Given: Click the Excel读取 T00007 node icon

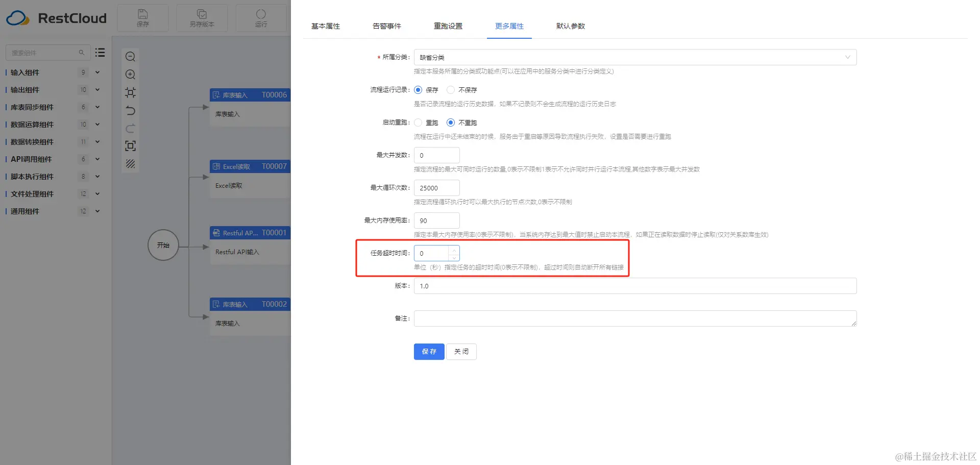Looking at the screenshot, I should [x=216, y=166].
